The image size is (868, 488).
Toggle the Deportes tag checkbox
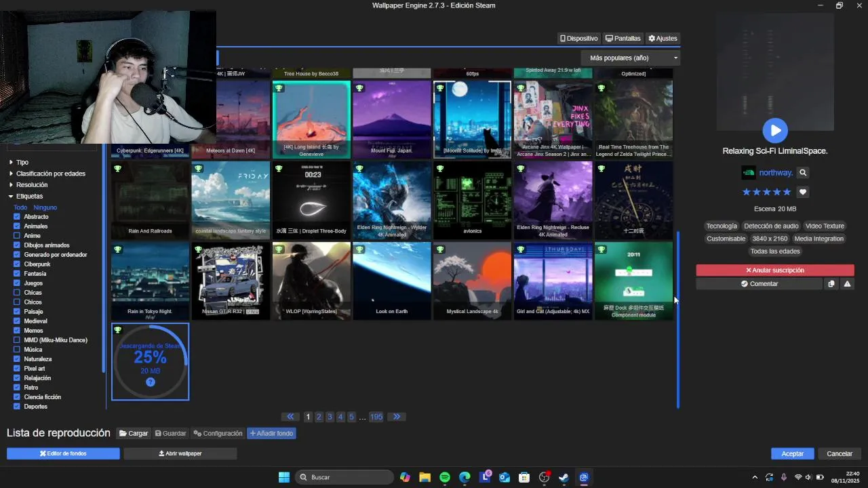[x=17, y=407]
